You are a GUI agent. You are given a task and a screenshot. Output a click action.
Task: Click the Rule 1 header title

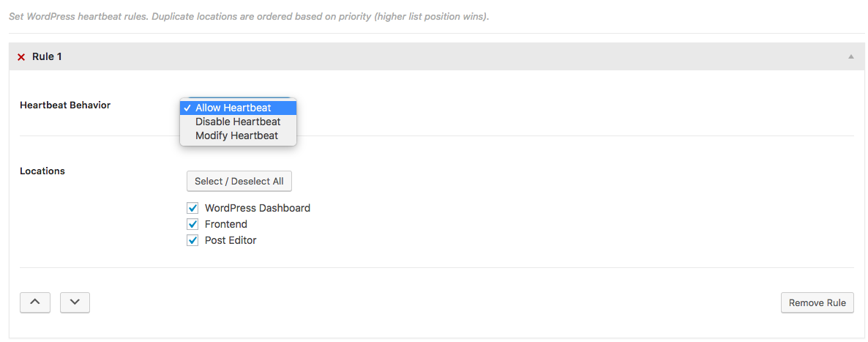47,56
